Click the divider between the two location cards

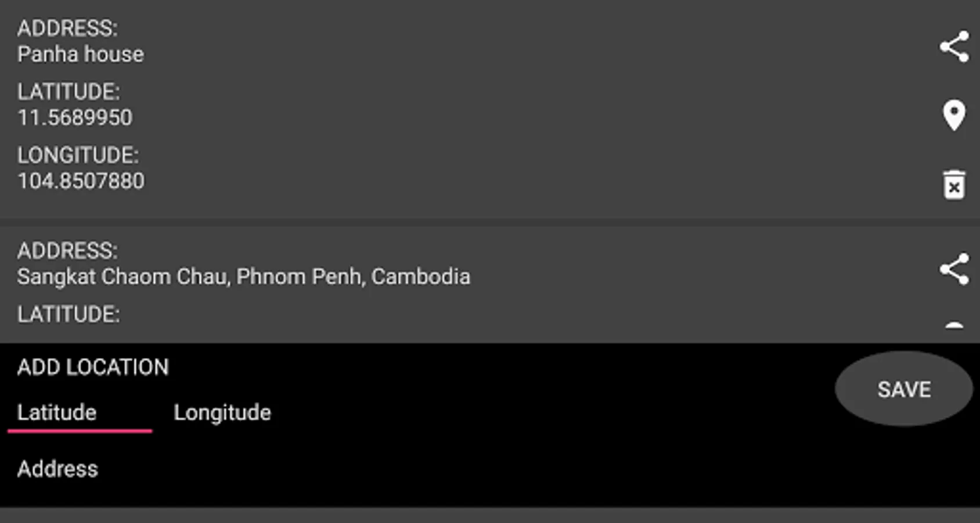(490, 223)
